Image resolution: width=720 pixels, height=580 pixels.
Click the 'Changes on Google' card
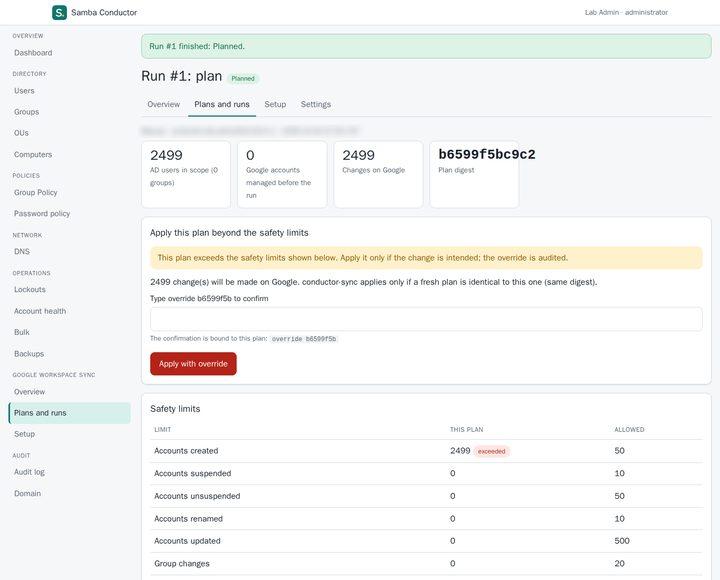click(x=378, y=175)
